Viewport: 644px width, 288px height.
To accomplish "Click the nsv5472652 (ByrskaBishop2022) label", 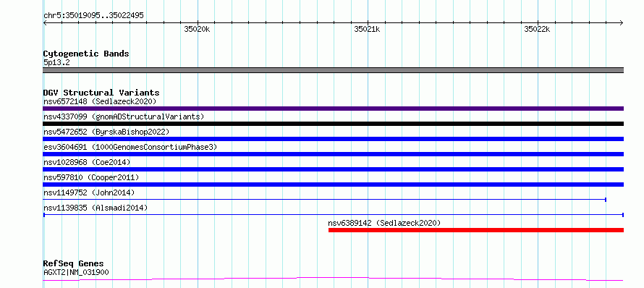I will point(106,132).
